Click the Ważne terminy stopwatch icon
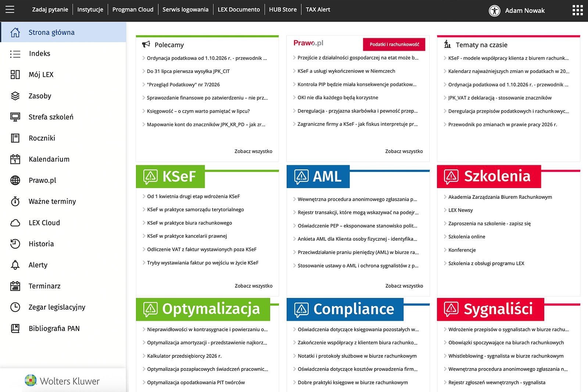Screen dimensions: 588x392 coord(15,201)
